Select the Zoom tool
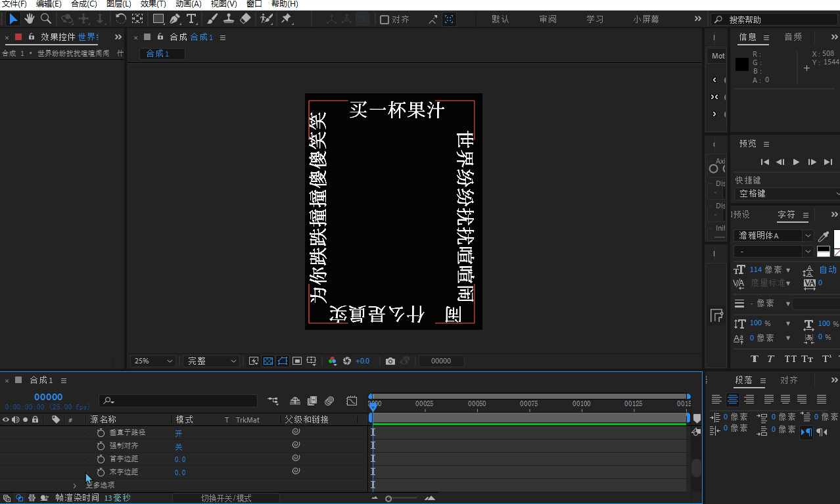This screenshot has width=840, height=504. (x=46, y=18)
